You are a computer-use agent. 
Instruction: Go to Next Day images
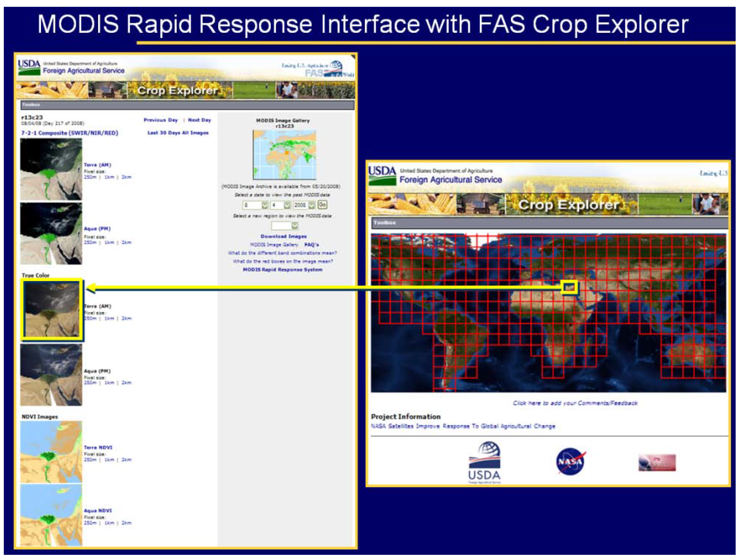pyautogui.click(x=199, y=120)
